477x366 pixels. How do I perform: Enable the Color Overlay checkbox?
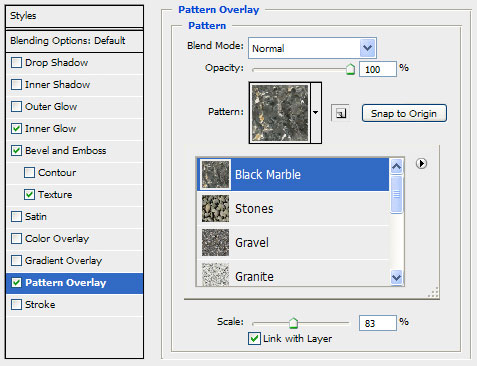click(x=16, y=239)
